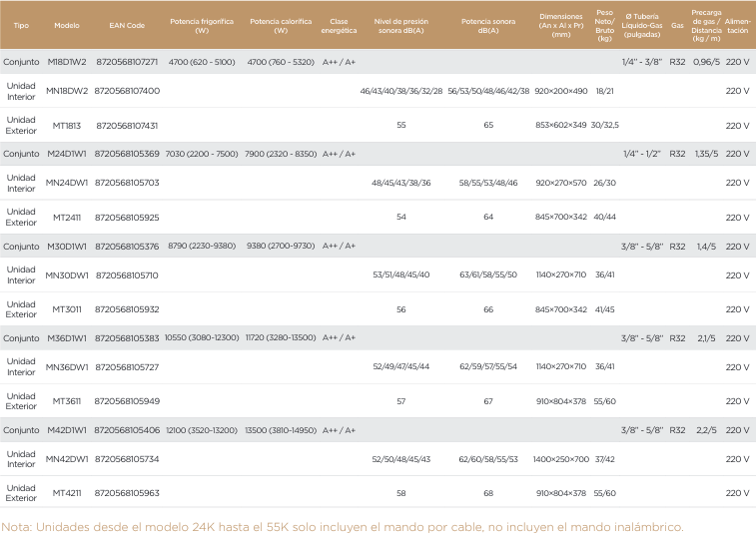Click sound pressure '53/51/48/45/40'
The width and height of the screenshot is (756, 543).
coord(401,275)
